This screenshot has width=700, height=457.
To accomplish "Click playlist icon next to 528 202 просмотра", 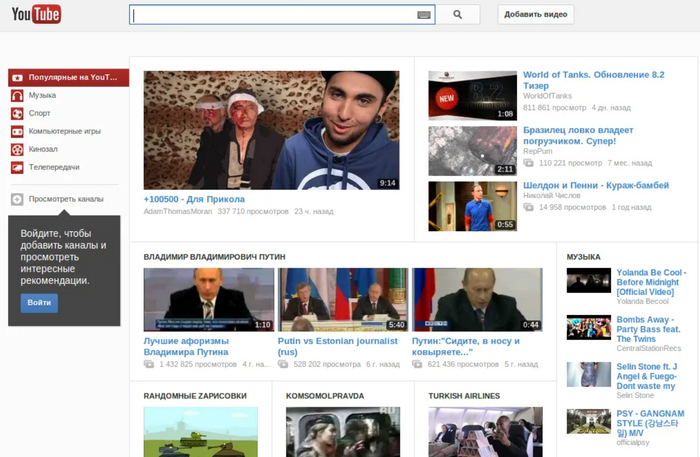I will coord(283,364).
